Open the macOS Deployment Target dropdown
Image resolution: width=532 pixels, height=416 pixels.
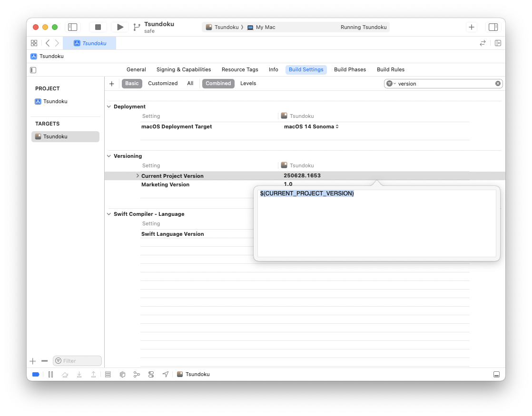pyautogui.click(x=311, y=126)
